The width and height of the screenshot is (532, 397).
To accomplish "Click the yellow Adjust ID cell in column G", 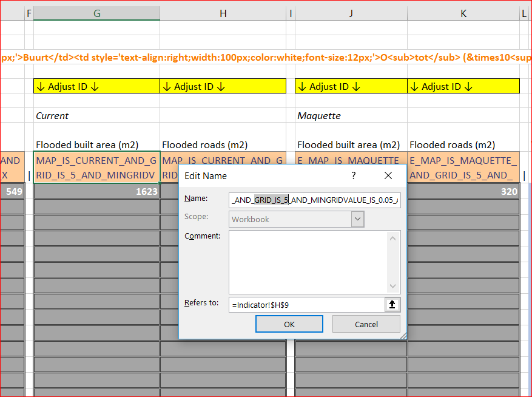I will (96, 86).
